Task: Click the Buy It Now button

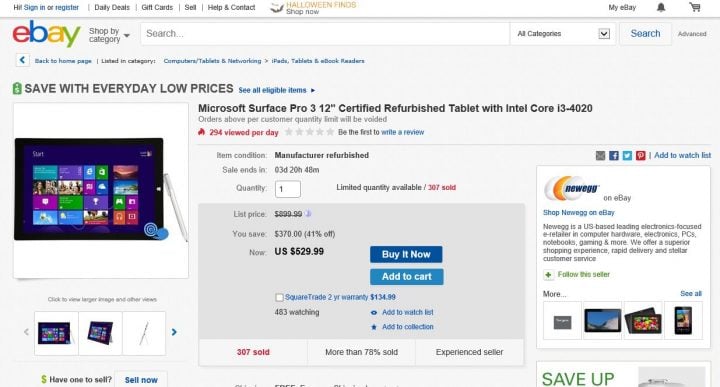Action: [406, 254]
